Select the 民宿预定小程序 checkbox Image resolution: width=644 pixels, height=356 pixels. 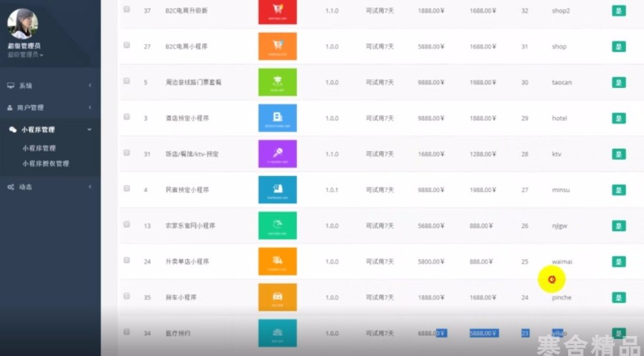click(x=127, y=188)
